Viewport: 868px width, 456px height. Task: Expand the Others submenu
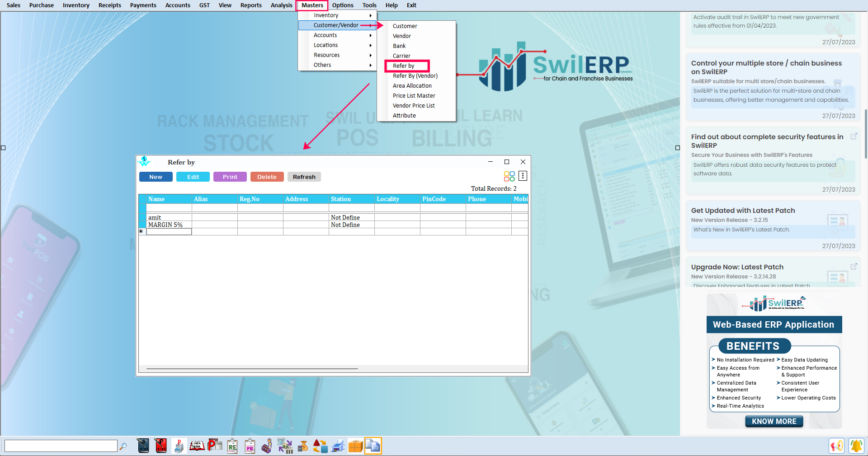click(337, 65)
